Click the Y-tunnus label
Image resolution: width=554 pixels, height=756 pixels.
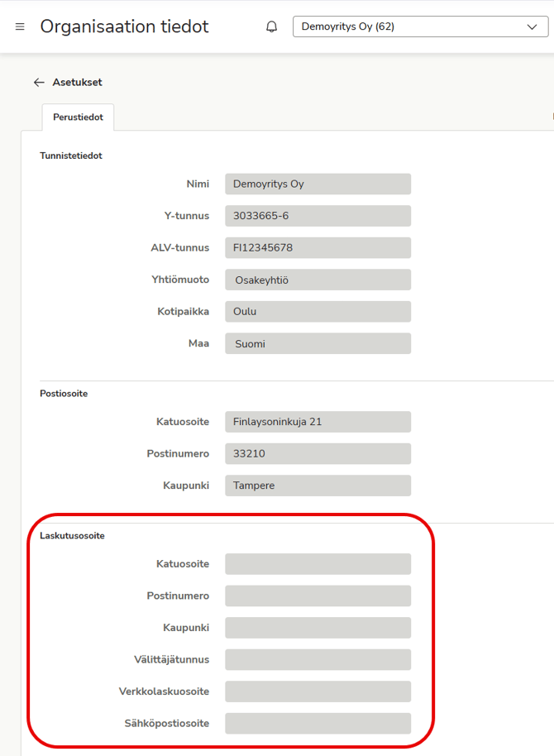tap(187, 216)
